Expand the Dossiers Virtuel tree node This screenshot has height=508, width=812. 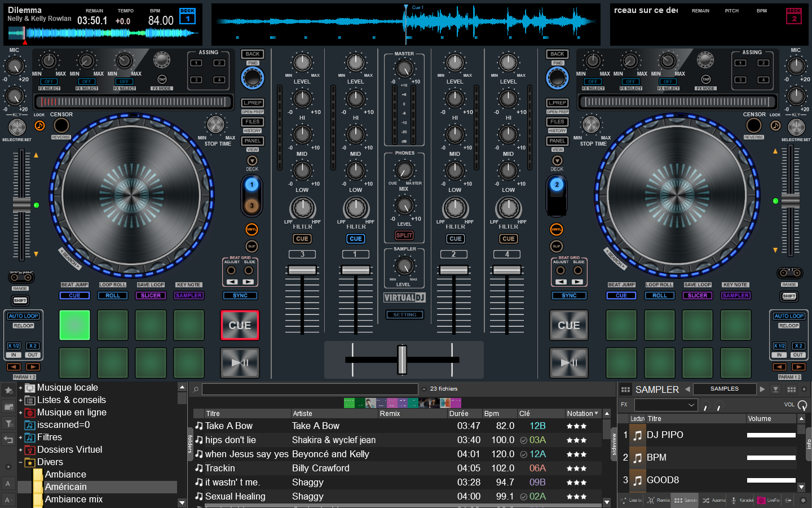click(20, 450)
